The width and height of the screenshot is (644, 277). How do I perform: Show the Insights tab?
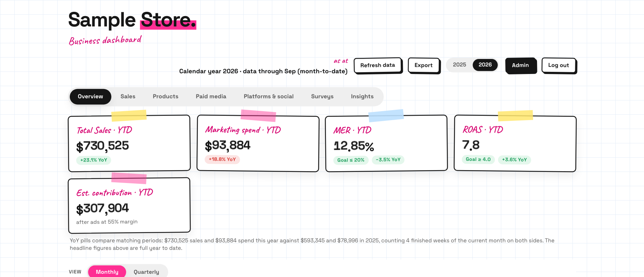pyautogui.click(x=362, y=97)
